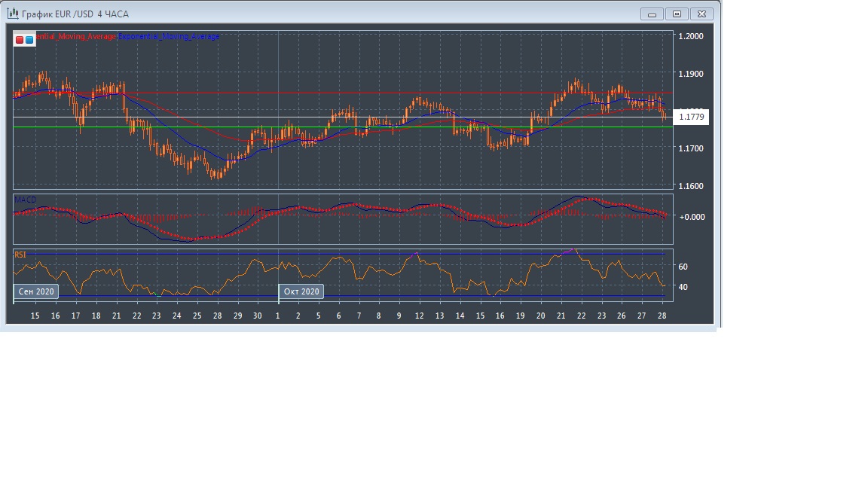Screen dimensions: 868x488
Task: Click the red square indicator button
Action: click(20, 40)
